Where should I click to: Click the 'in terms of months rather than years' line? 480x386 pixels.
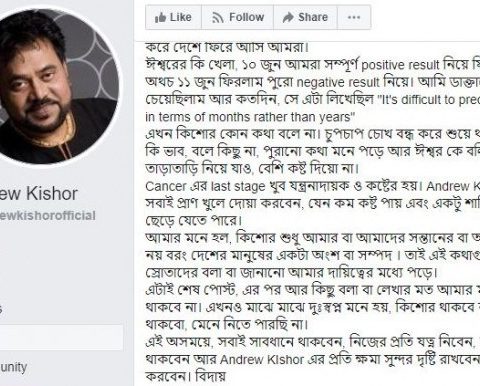pyautogui.click(x=250, y=117)
